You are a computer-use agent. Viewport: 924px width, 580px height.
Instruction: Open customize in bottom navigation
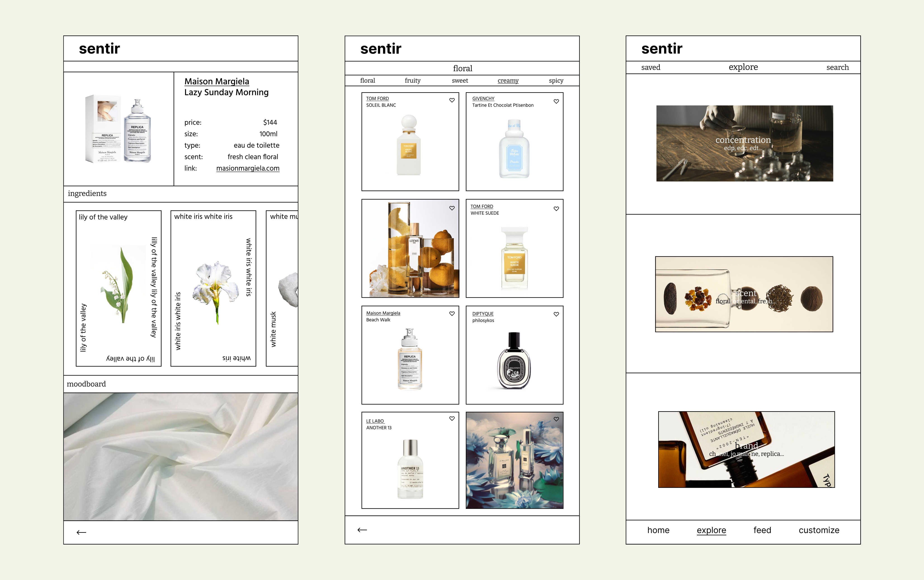(x=819, y=530)
